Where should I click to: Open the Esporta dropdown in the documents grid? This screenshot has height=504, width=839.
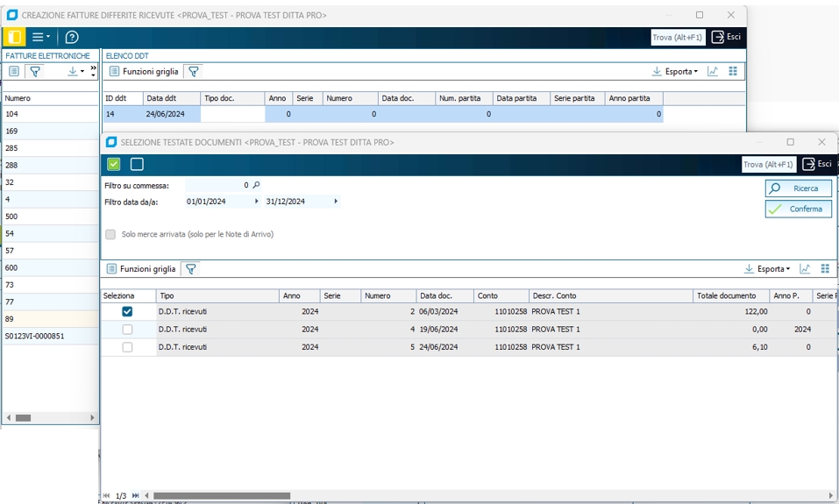pyautogui.click(x=767, y=268)
